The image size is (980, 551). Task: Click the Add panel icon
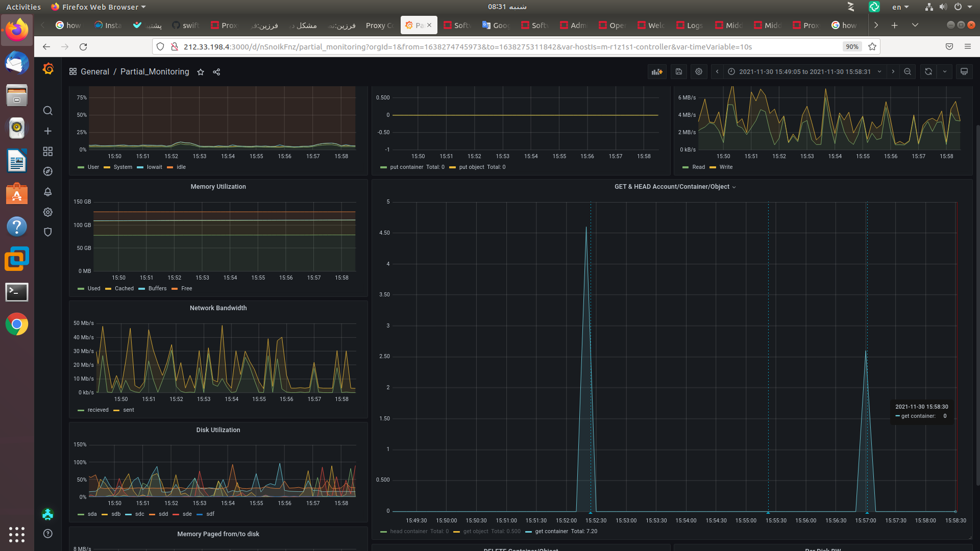coord(657,72)
